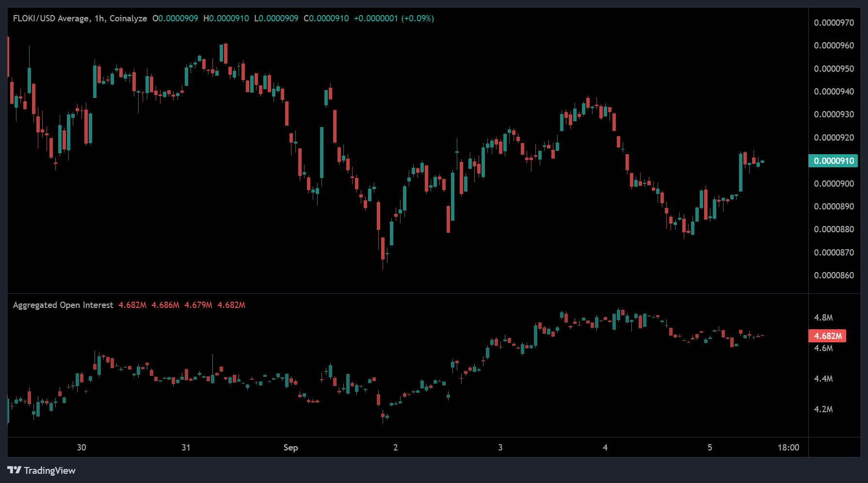Viewport: 868px width, 483px height.
Task: Click the FLOKI/USD Average chart title
Action: pos(80,18)
